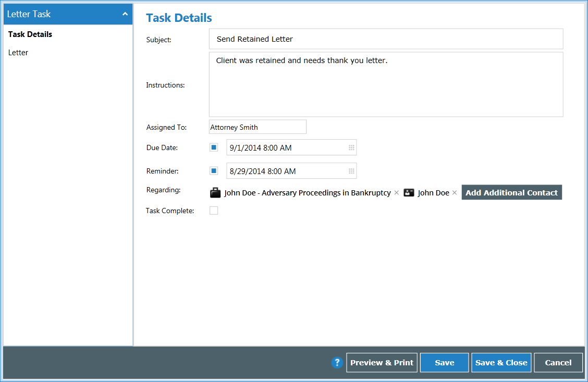
Task: Select the Task Details sidebar entry
Action: [x=30, y=34]
